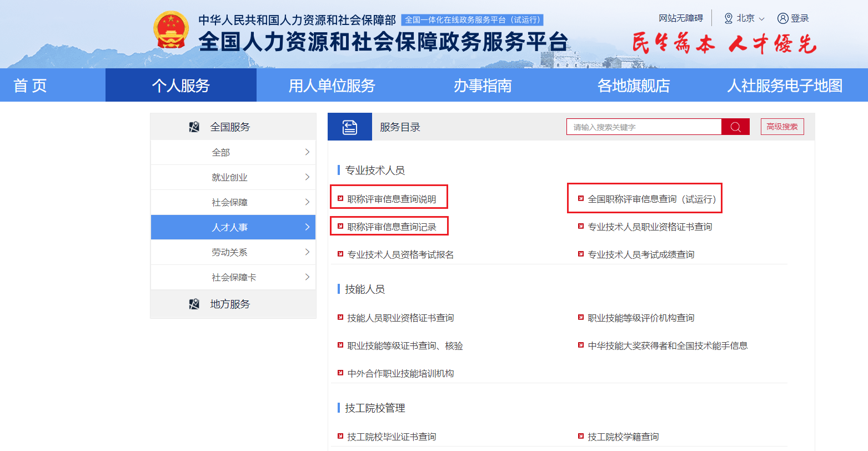Screen dimensions: 868x451
Task: Click the red arrow bullet before 中华技能大奖获得者
Action: [x=581, y=345]
